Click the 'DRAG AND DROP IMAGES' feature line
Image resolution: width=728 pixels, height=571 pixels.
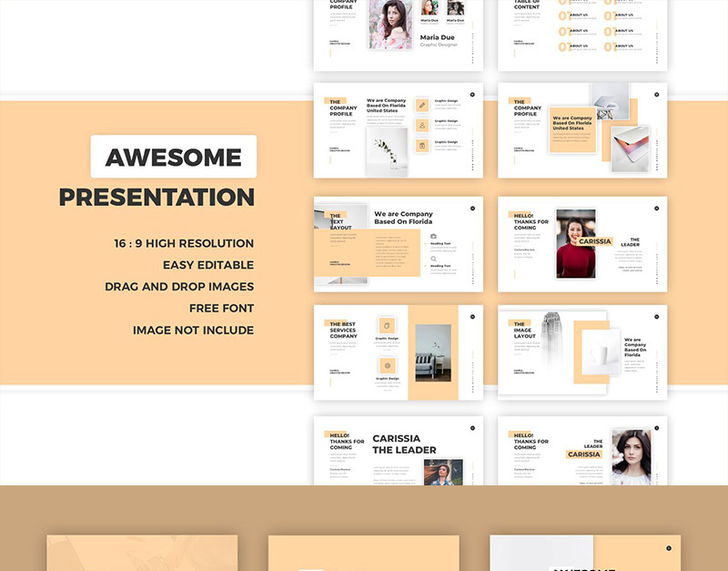(x=179, y=287)
